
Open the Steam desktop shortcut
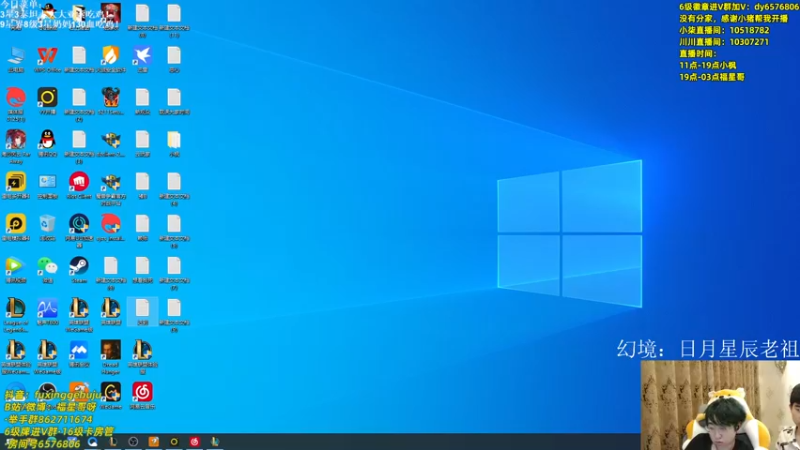coord(79,266)
